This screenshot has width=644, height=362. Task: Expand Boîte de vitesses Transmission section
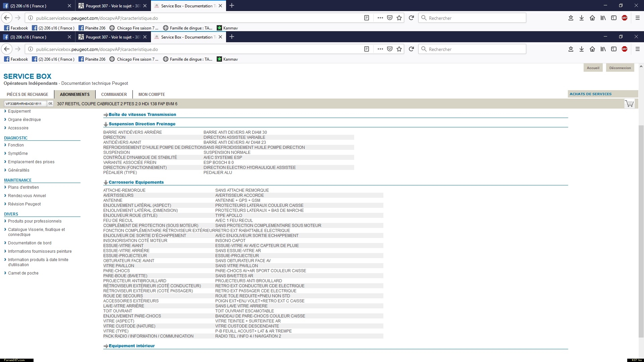click(142, 115)
